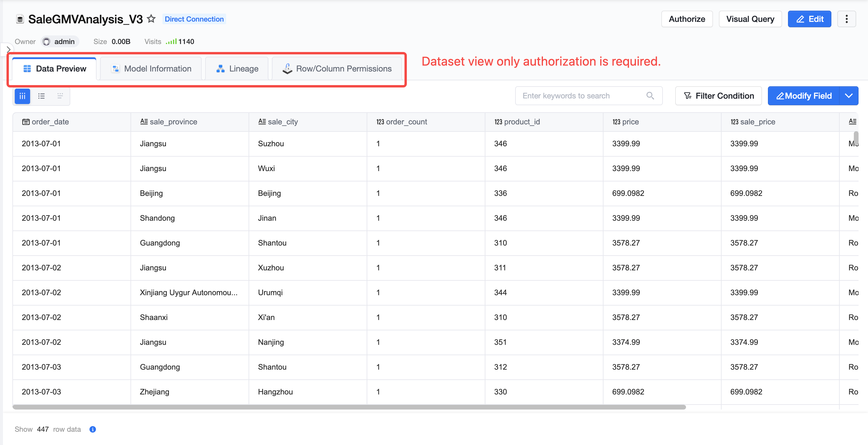
Task: Open the Model Information tab
Action: (151, 69)
